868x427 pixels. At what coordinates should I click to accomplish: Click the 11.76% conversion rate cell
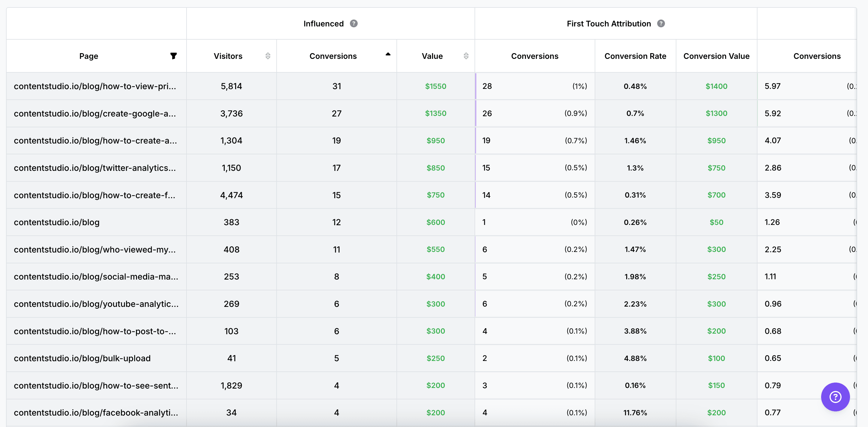[x=635, y=413]
